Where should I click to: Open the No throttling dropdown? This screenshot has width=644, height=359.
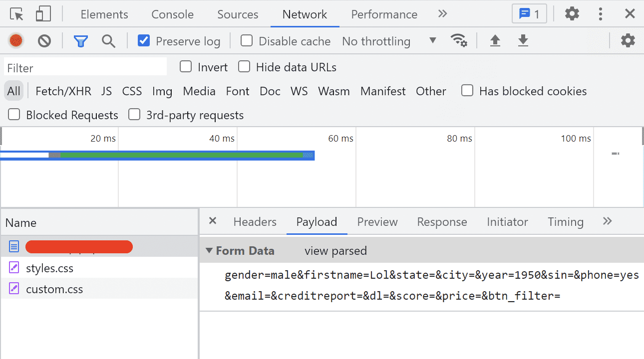point(389,41)
